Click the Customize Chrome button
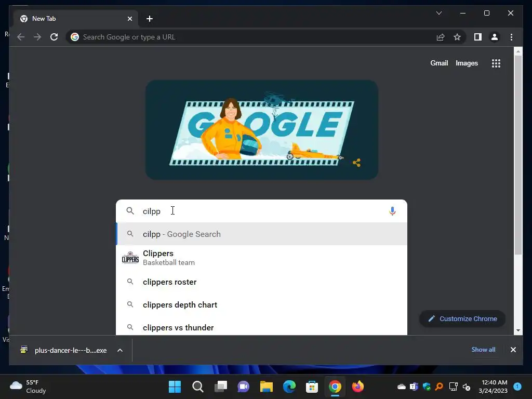 [x=462, y=318]
